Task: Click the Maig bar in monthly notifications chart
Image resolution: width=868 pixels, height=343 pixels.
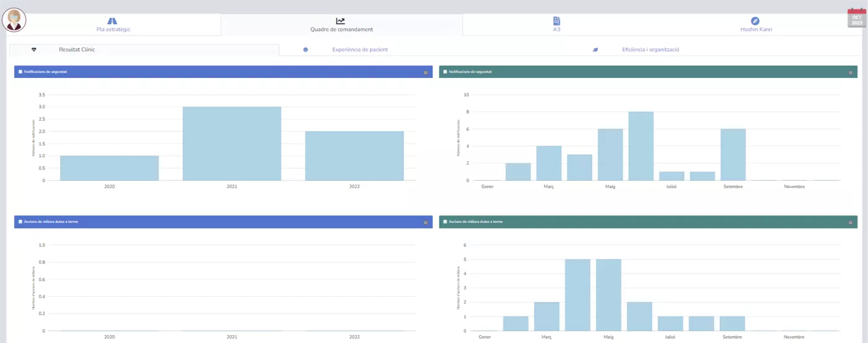Action: click(610, 154)
